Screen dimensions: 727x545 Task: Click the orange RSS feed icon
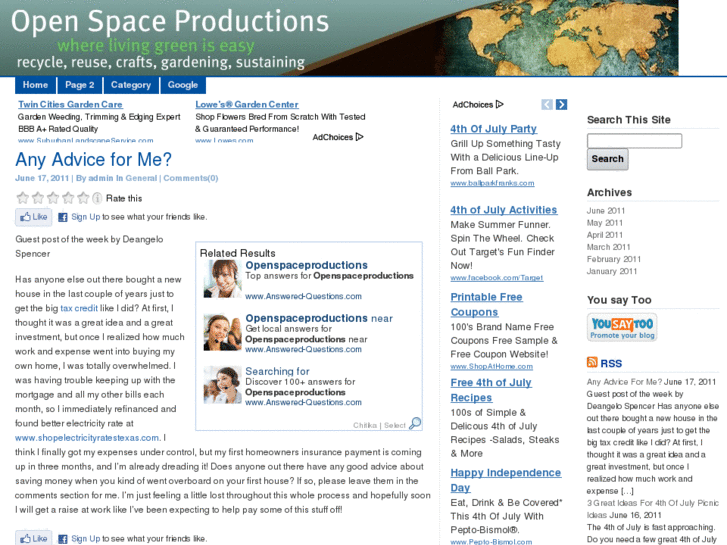click(592, 363)
